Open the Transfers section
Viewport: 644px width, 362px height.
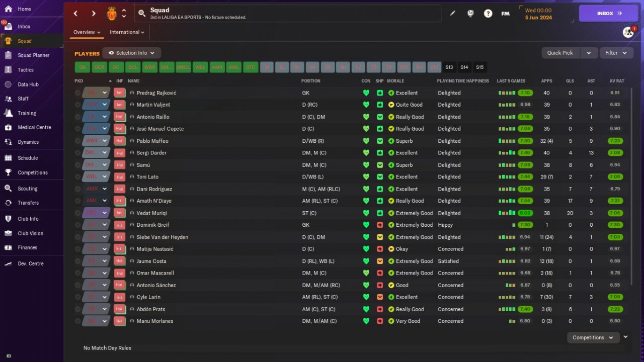[x=28, y=203]
